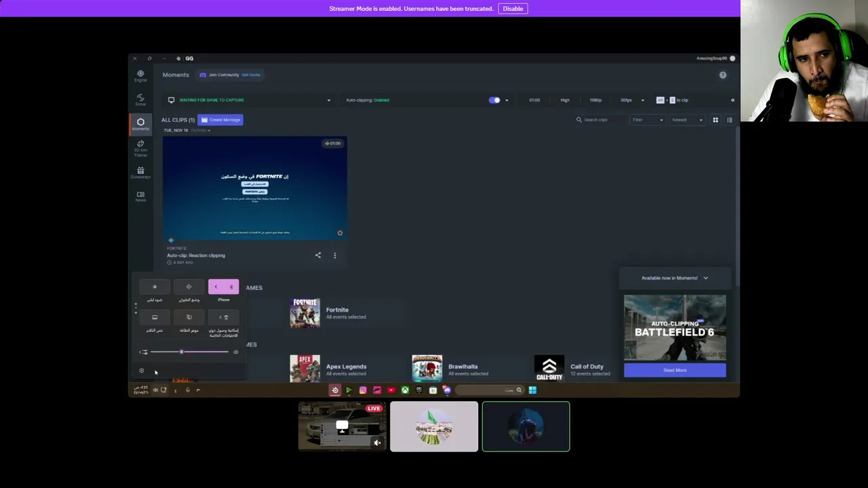Screen dimensions: 868x488
Task: Click Create Montage button
Action: 220,120
